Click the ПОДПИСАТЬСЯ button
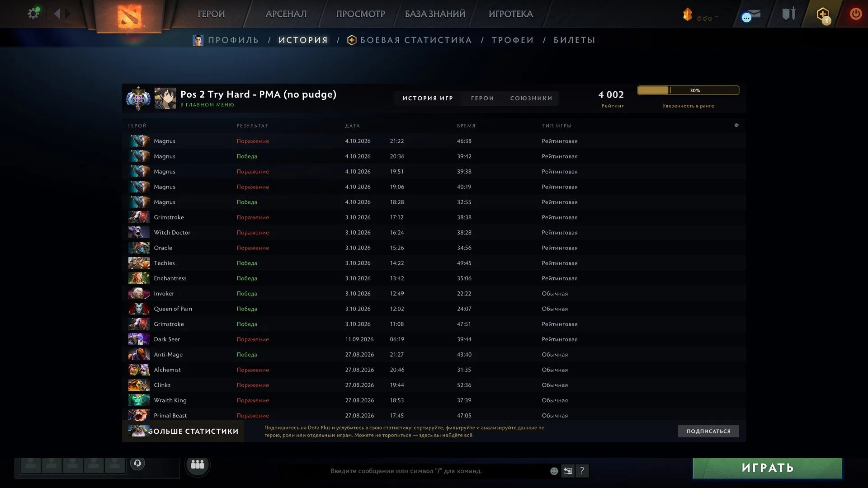This screenshot has height=488, width=868. pyautogui.click(x=708, y=431)
